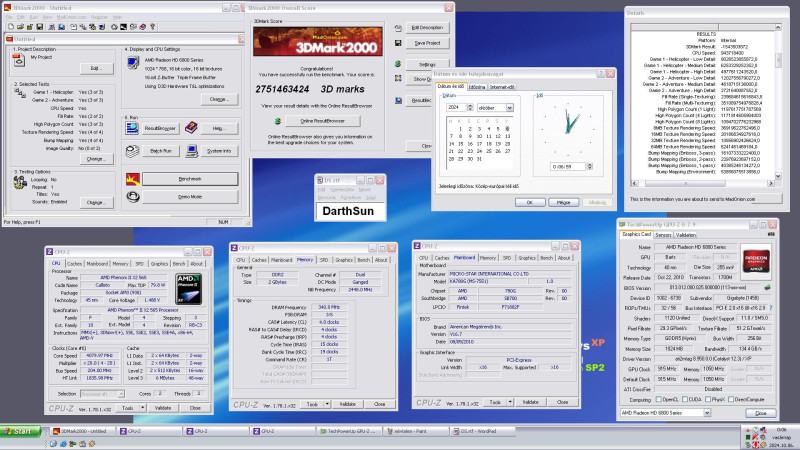Image resolution: width=800 pixels, height=450 pixels.
Task: Switch to WordPad from the taskbar
Action: coord(484,432)
